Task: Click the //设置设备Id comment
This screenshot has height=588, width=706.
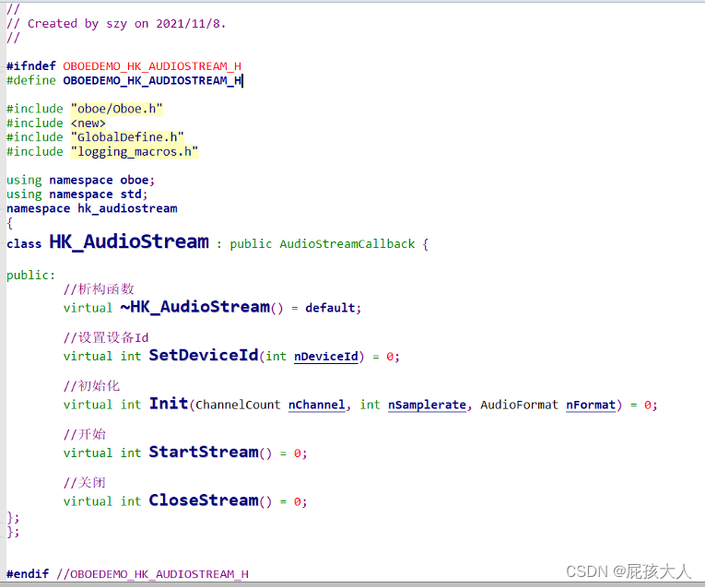Action: (106, 337)
